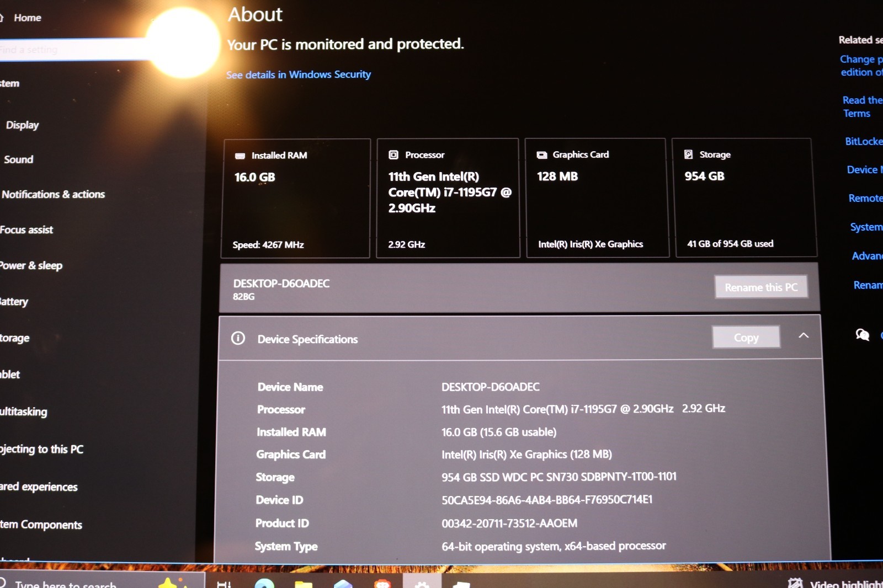This screenshot has width=883, height=588.
Task: Open the Read the Terms link
Action: point(862,106)
